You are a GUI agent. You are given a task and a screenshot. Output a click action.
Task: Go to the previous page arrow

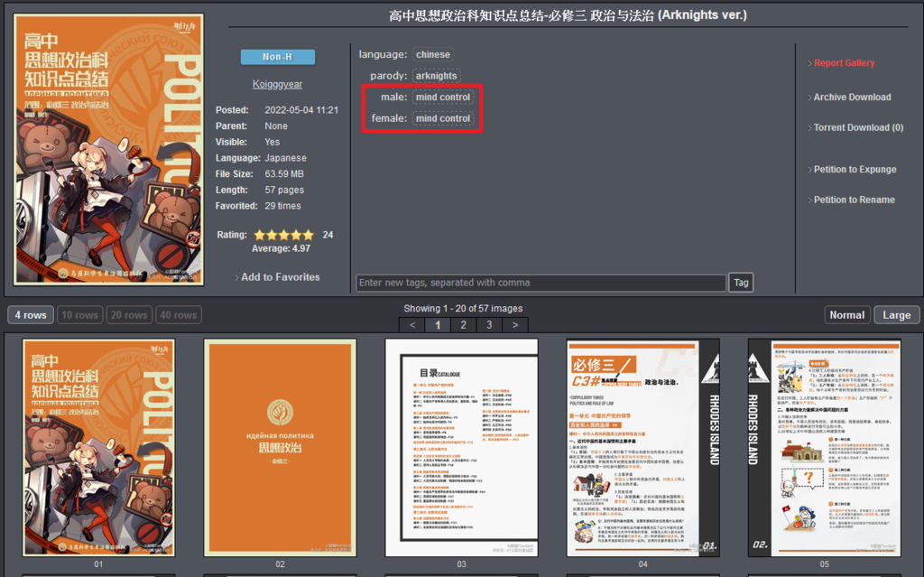[x=411, y=325]
